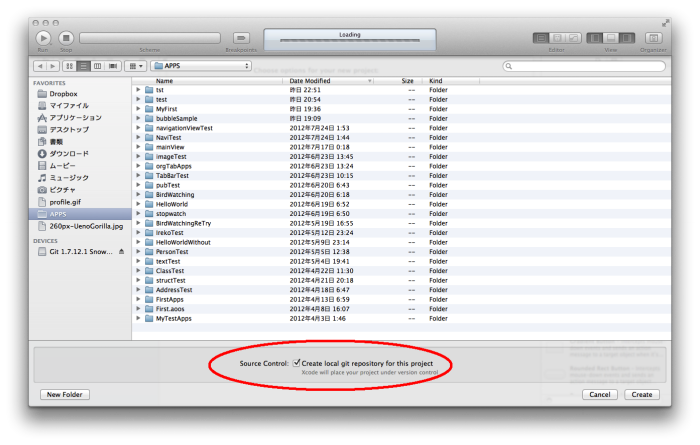This screenshot has height=445, width=700.
Task: Select the PersonTest folder row
Action: [401, 252]
